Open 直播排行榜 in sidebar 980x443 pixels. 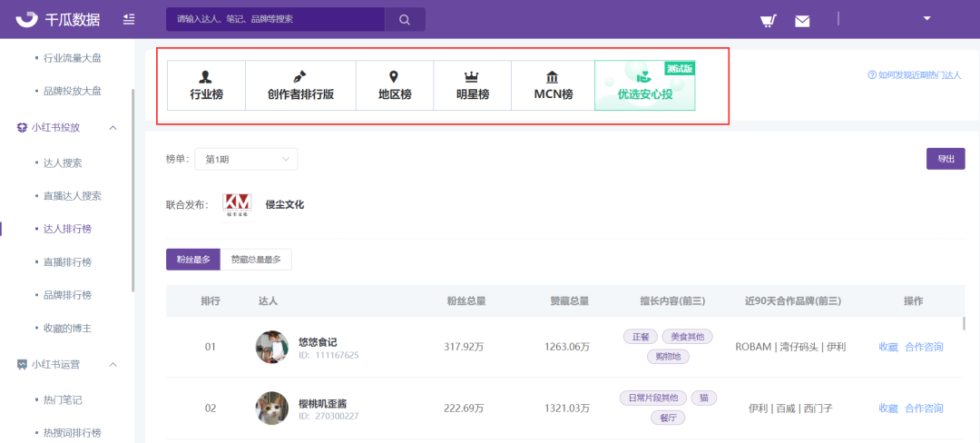pyautogui.click(x=67, y=261)
